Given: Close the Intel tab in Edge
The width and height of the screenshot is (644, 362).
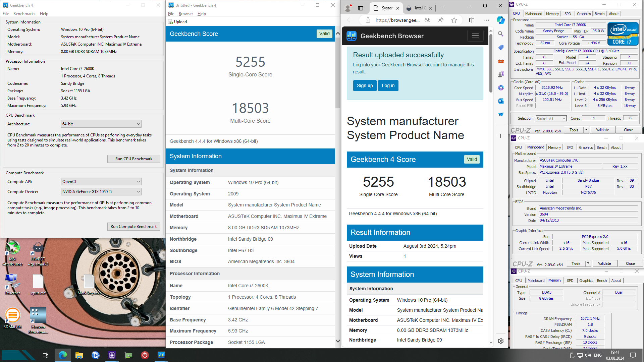Looking at the screenshot, I should click(431, 8).
